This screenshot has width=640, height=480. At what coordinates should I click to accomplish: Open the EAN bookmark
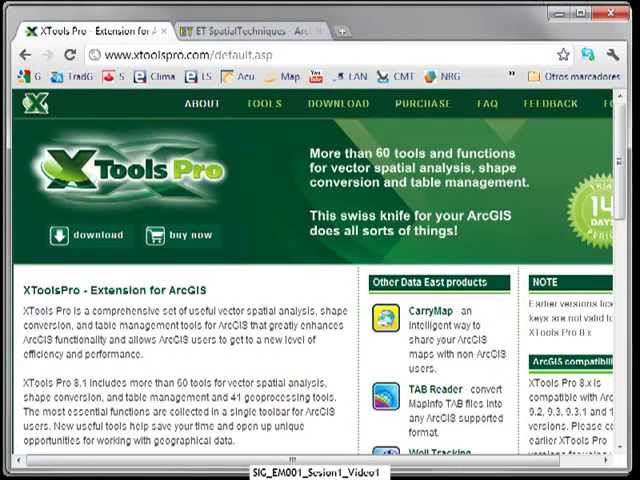coord(350,76)
